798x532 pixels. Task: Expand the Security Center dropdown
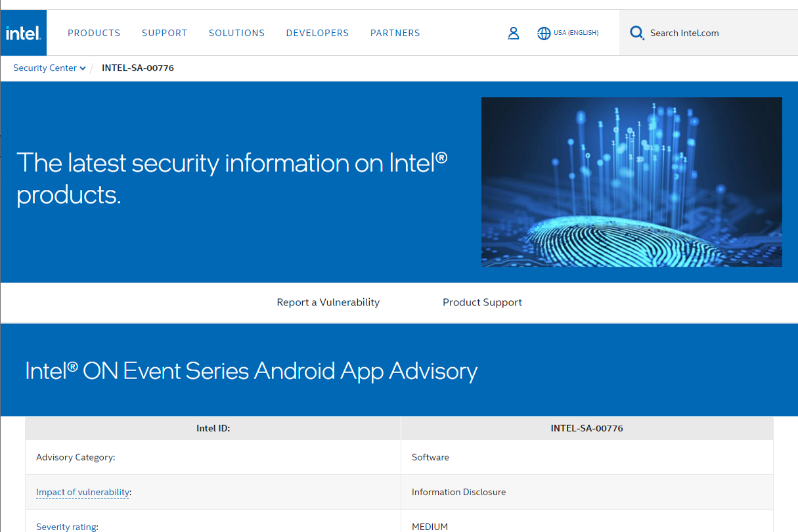point(46,68)
